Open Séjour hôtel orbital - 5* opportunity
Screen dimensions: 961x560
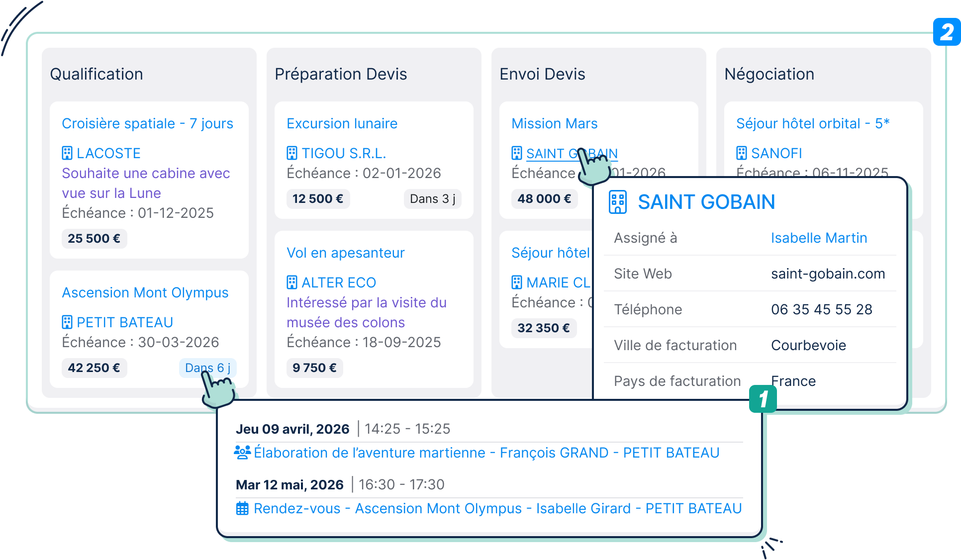coord(813,123)
